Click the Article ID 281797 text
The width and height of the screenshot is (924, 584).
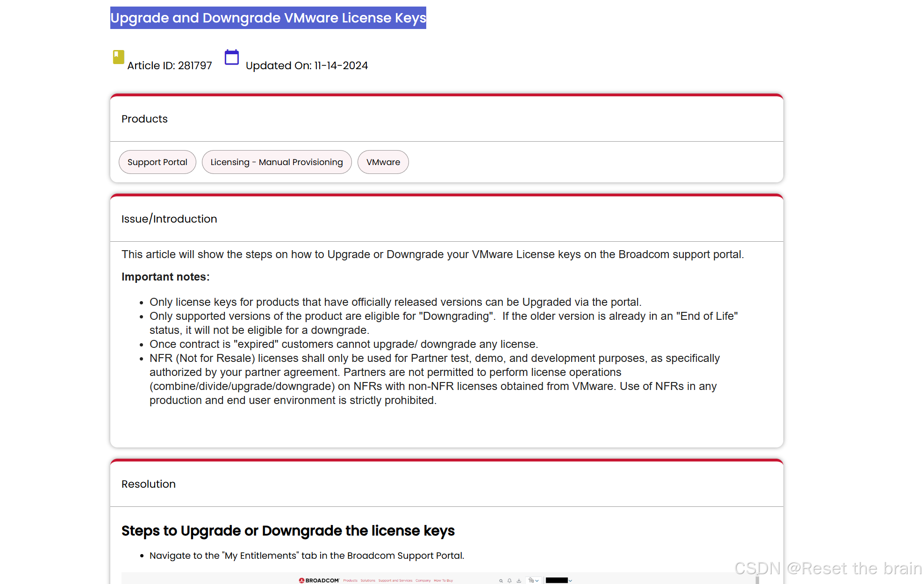click(x=169, y=65)
